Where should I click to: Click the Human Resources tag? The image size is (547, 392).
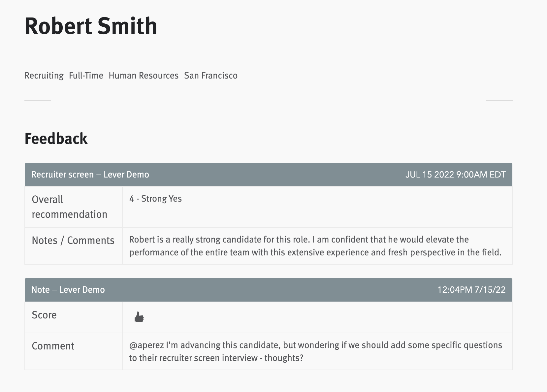pos(144,76)
